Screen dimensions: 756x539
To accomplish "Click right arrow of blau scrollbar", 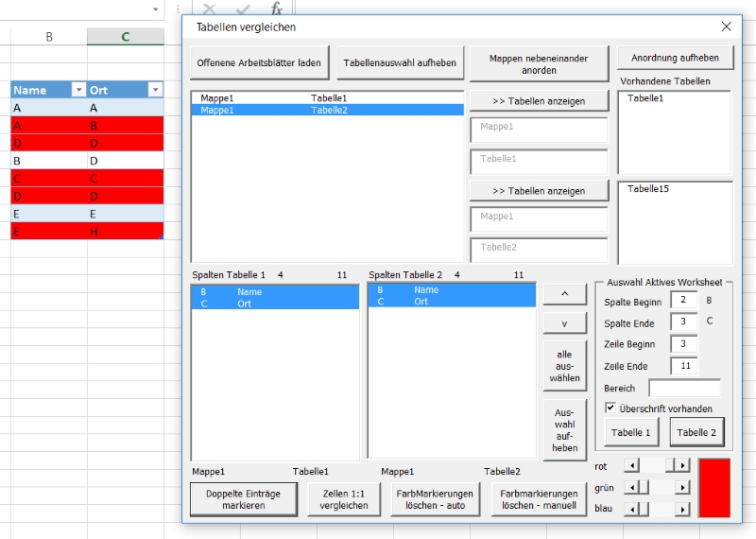I will pos(683,509).
